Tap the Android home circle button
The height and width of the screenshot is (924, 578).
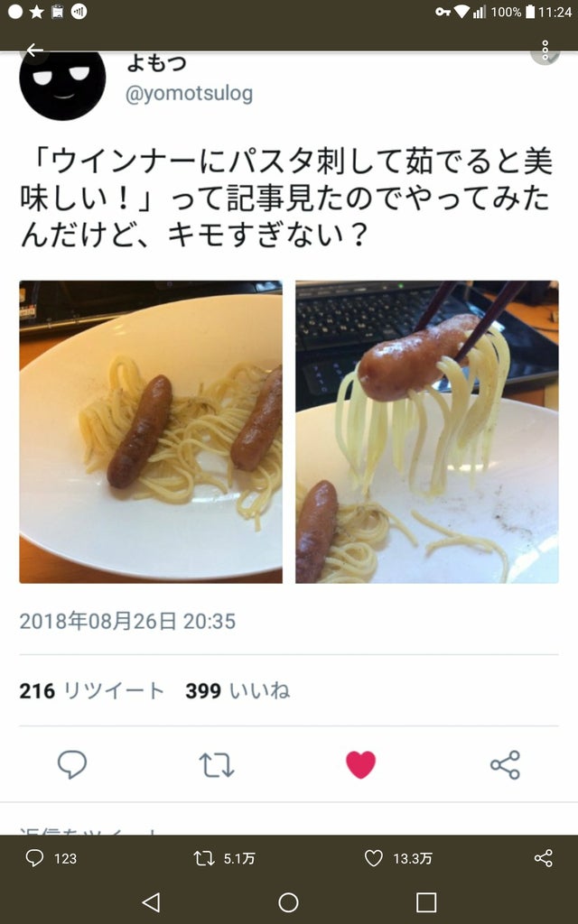(x=288, y=902)
